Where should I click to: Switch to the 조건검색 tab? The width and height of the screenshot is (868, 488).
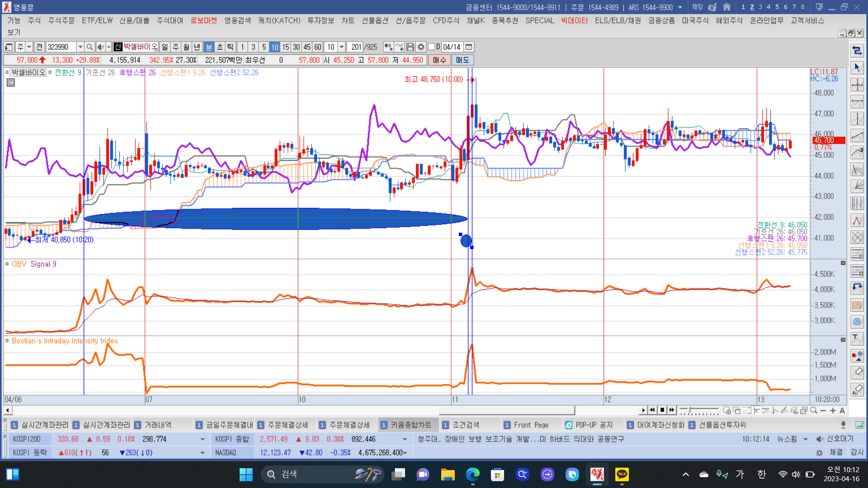[x=466, y=425]
